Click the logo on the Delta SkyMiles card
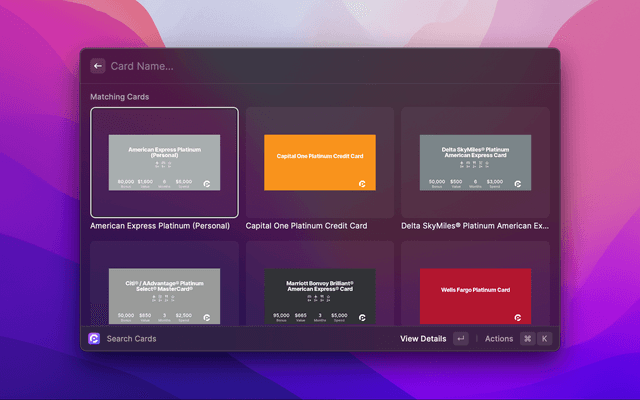 518,184
